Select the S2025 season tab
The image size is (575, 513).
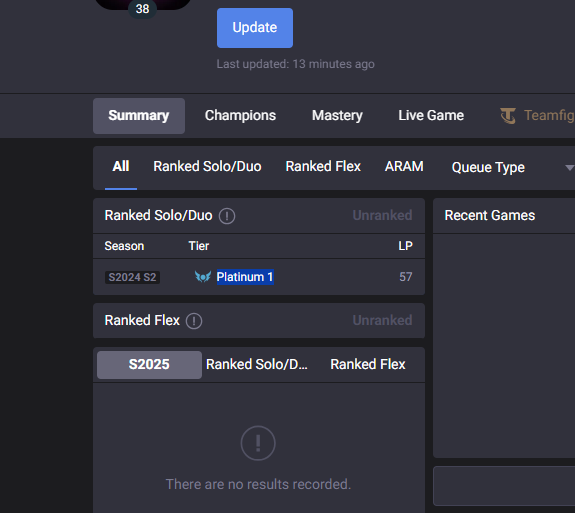[x=149, y=365]
